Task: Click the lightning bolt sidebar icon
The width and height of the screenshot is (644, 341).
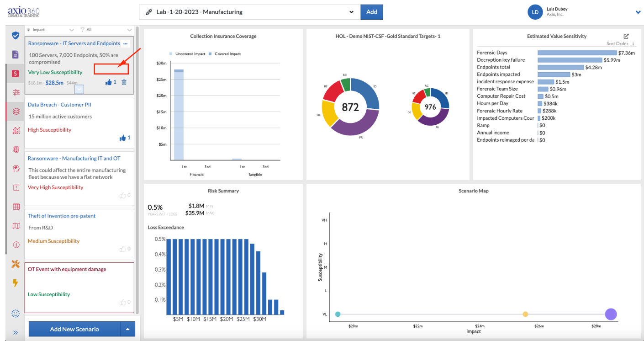Action: 16,283
